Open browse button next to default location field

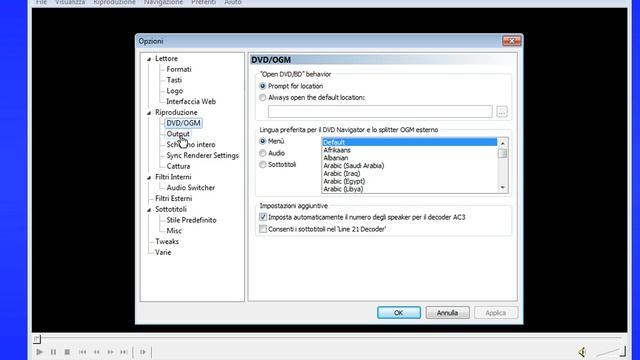[x=502, y=111]
